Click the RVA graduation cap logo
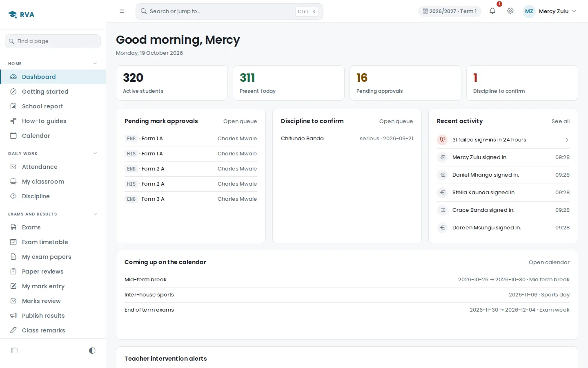Viewport: 588px width, 368px height. pyautogui.click(x=13, y=15)
